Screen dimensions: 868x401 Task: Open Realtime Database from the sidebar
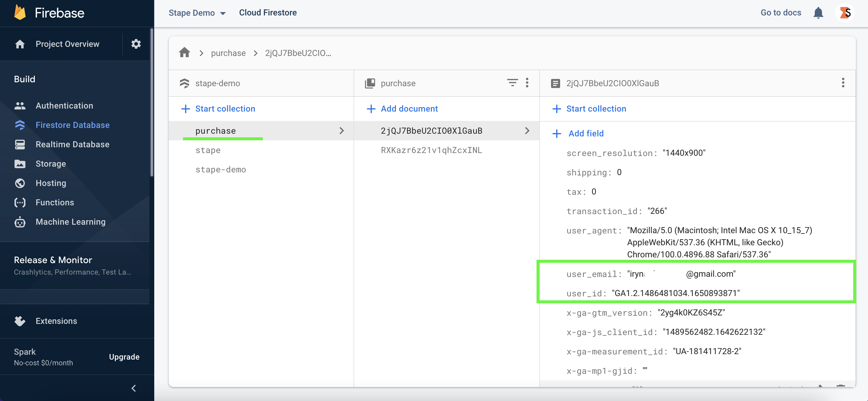(73, 144)
